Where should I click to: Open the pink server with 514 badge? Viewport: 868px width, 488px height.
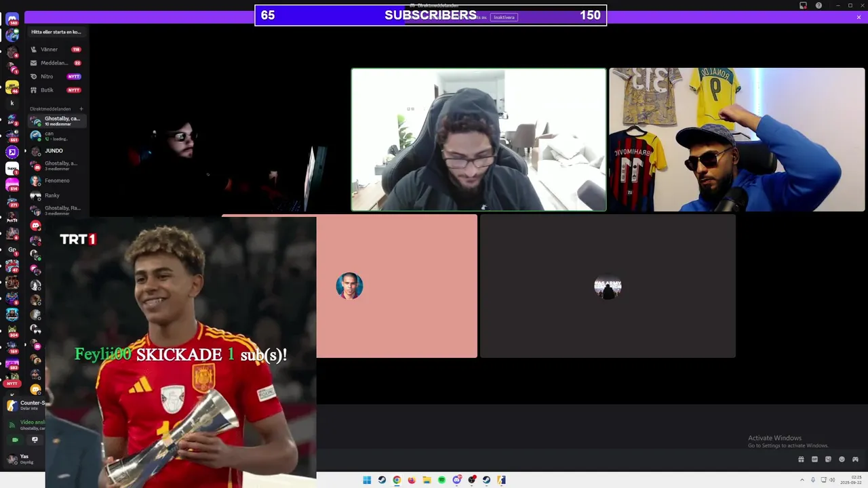coord(12,184)
